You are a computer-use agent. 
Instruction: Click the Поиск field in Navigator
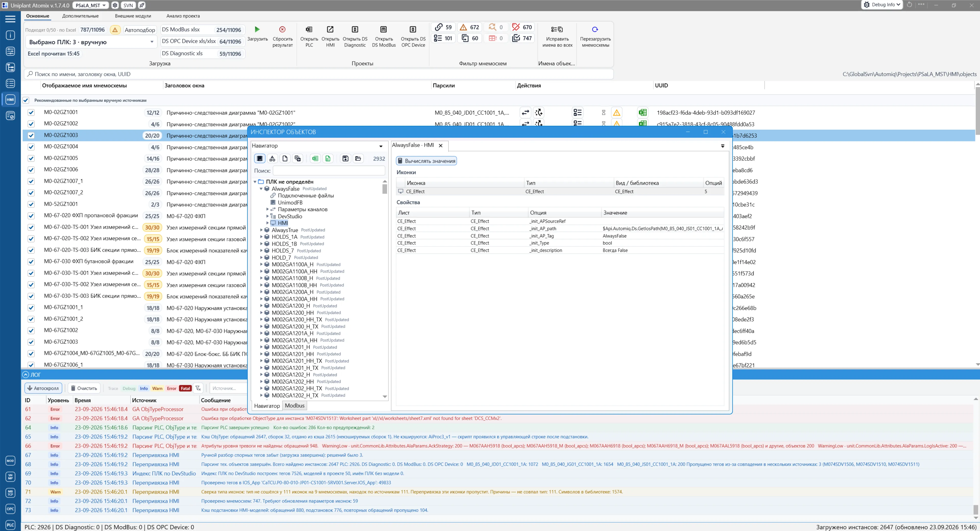(329, 171)
